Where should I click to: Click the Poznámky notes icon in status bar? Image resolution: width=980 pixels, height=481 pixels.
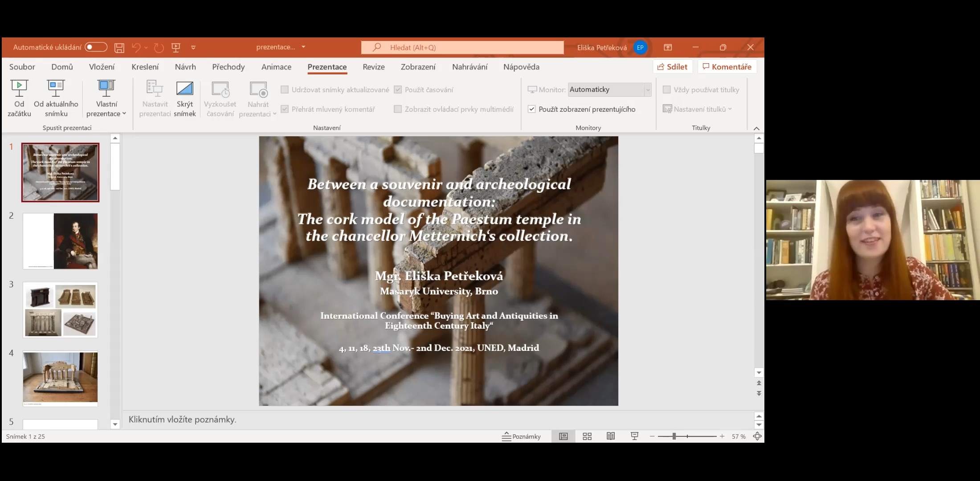(521, 436)
